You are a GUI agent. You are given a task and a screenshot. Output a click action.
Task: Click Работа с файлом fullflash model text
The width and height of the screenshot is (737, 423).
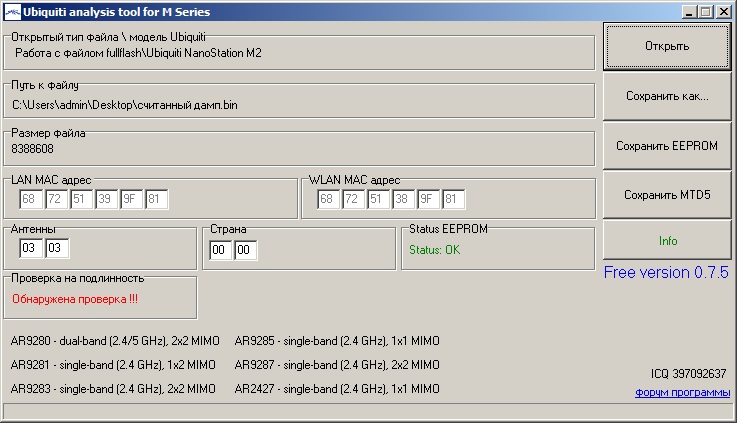tap(138, 53)
